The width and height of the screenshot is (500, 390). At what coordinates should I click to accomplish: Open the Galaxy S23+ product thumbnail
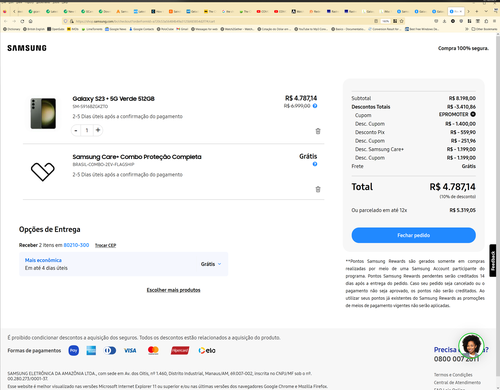point(43,113)
